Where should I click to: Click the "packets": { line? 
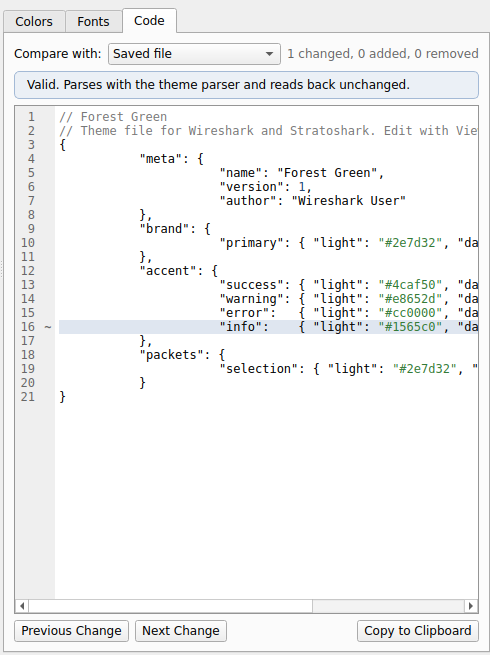[x=182, y=355]
